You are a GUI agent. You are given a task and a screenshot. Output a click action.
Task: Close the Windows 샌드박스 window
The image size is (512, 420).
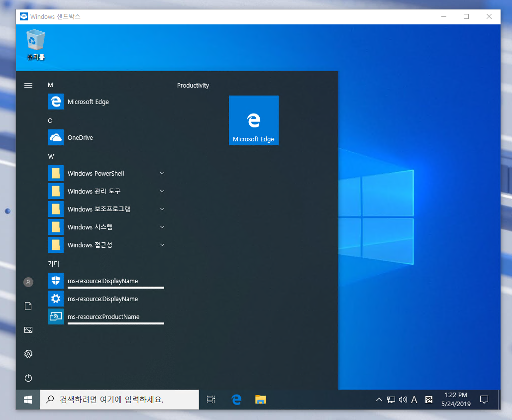point(489,16)
